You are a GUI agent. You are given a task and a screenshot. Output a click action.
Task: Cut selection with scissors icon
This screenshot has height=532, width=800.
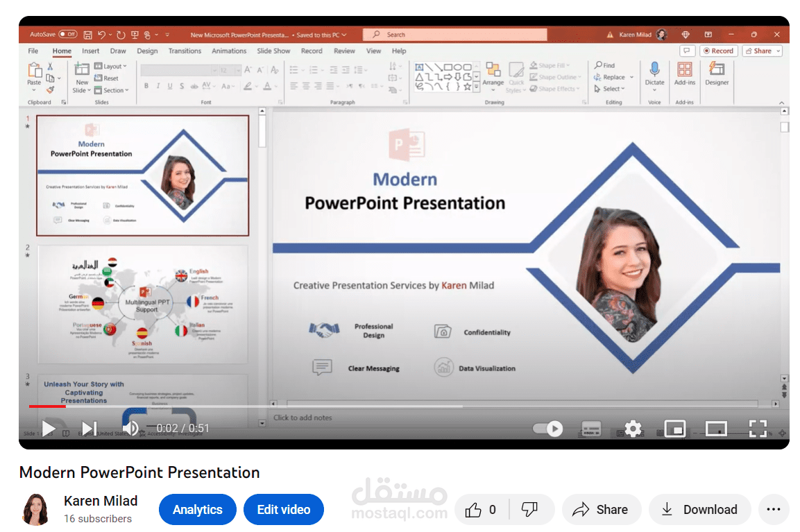[50, 67]
